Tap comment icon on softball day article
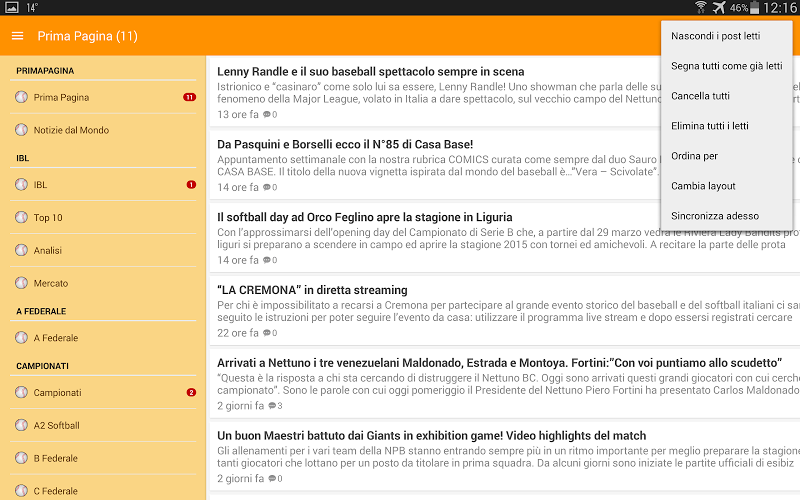This screenshot has height=500, width=800. click(x=266, y=260)
